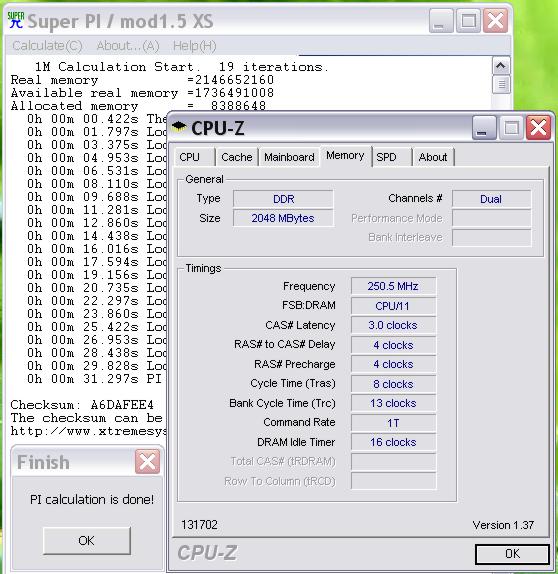Click the Cycle Time (Tras) value 8 clocks
This screenshot has height=574, width=558.
click(x=393, y=384)
